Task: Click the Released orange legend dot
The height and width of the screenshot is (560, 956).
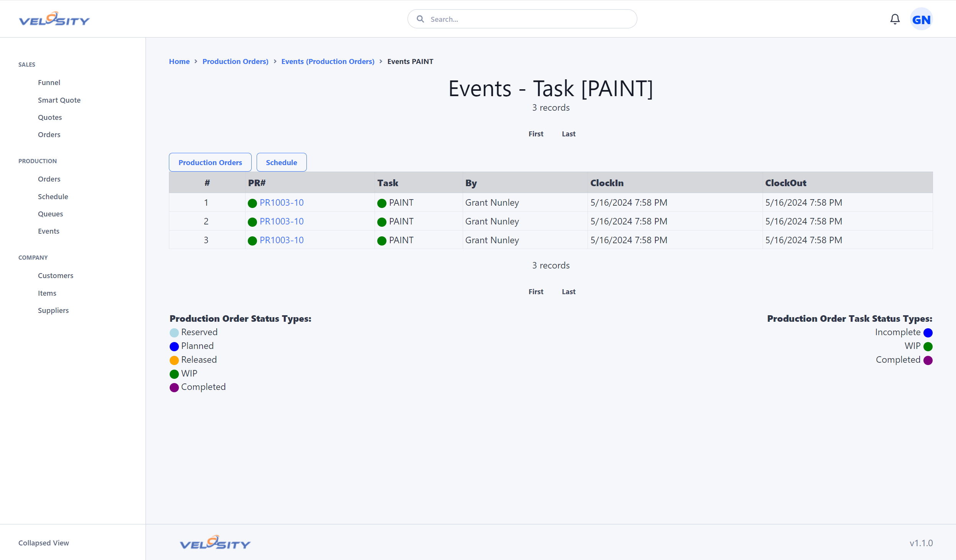Action: [174, 360]
